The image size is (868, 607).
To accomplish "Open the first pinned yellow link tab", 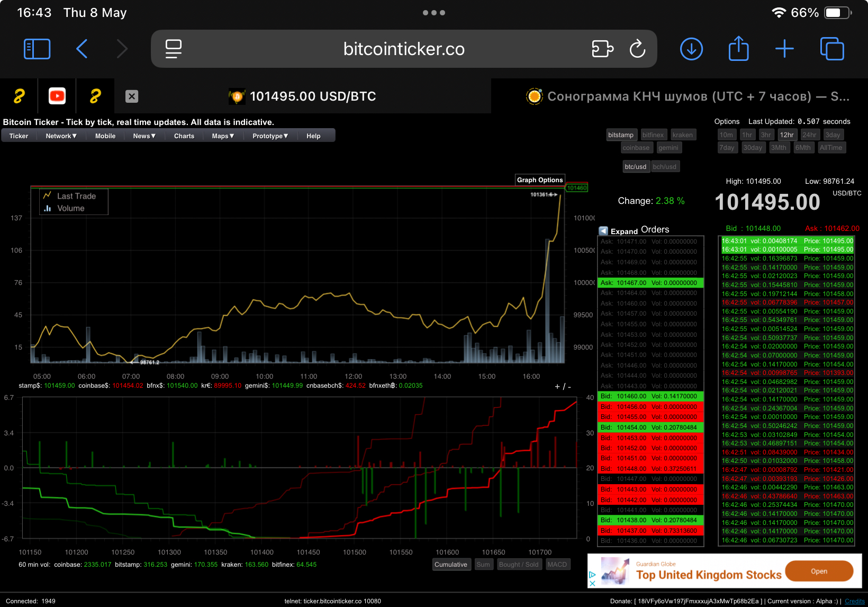I will 19,96.
